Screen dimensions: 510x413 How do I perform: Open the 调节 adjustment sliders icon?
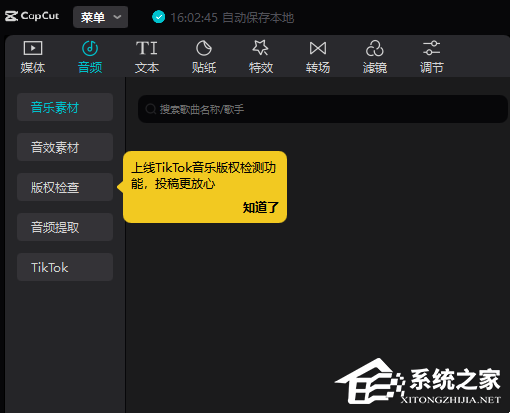[432, 48]
